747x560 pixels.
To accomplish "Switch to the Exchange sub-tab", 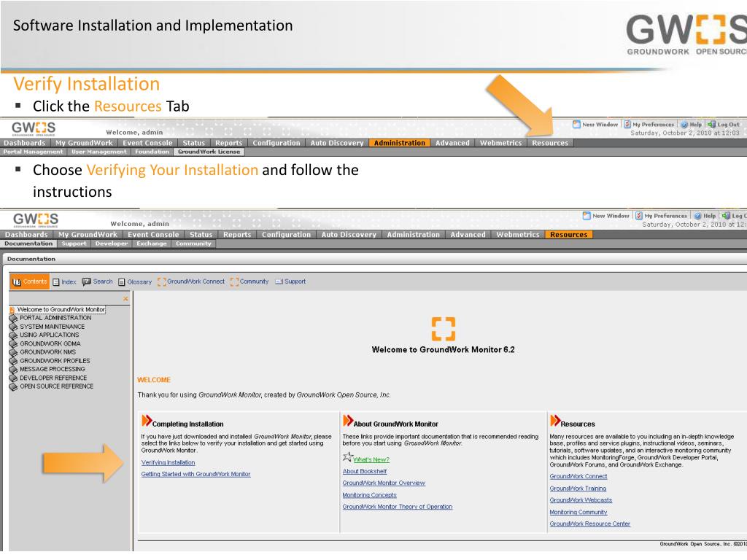I will pyautogui.click(x=152, y=244).
